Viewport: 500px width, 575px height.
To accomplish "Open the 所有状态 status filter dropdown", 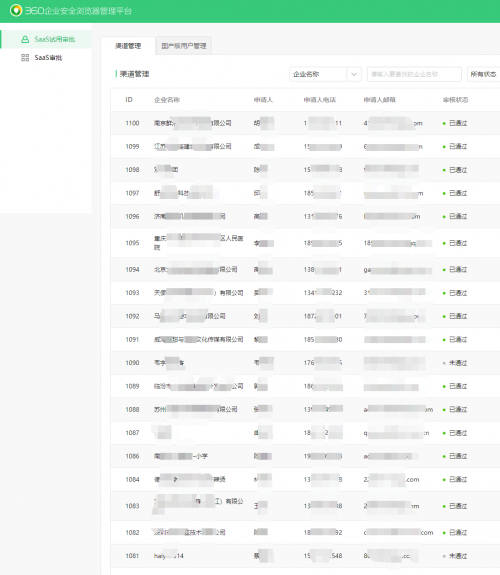I will [483, 74].
